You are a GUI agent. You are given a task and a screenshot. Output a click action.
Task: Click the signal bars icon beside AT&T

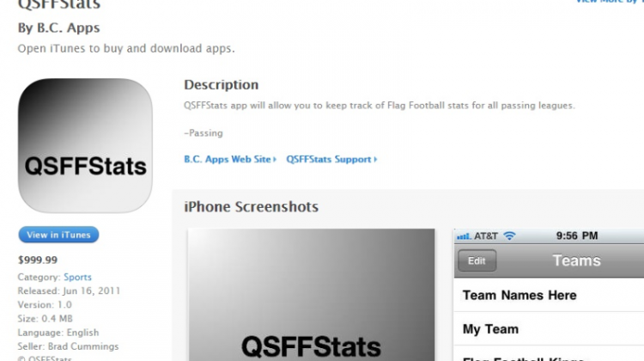464,236
